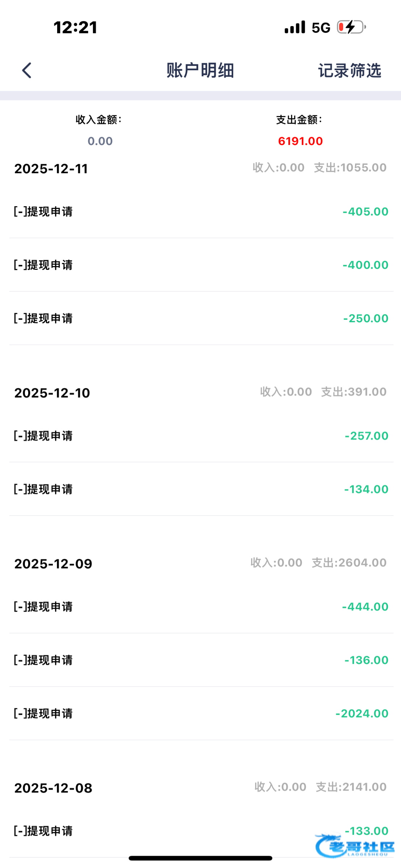Tap the 2025-12-11 date header
This screenshot has width=401, height=868.
[x=51, y=169]
